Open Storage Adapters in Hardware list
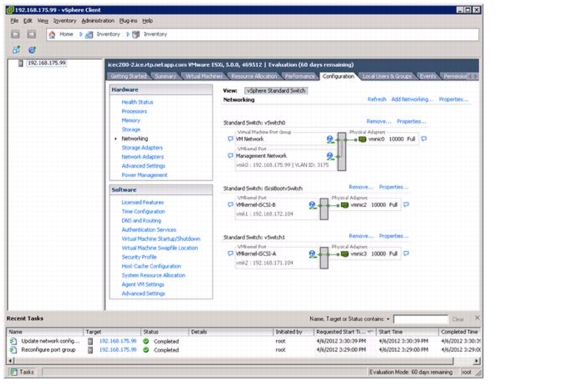Viewport: 576px width, 384px height. point(142,148)
